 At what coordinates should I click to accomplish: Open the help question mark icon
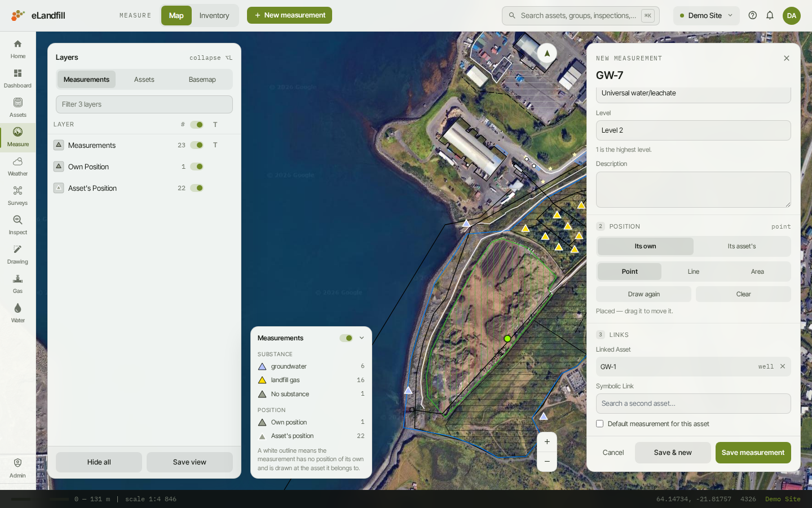tap(752, 15)
